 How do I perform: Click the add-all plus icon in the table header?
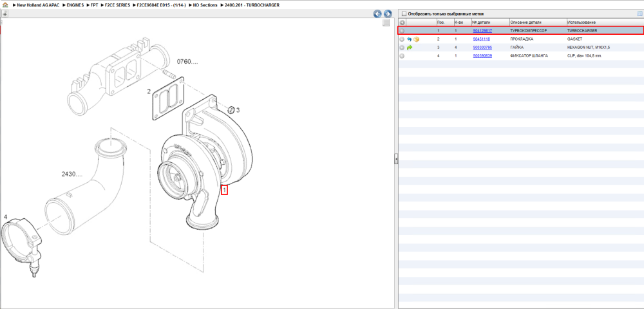[402, 22]
